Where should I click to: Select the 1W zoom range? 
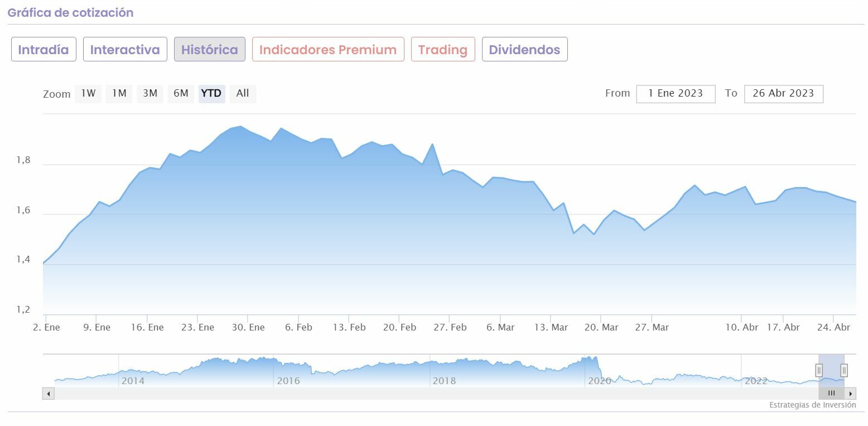88,93
